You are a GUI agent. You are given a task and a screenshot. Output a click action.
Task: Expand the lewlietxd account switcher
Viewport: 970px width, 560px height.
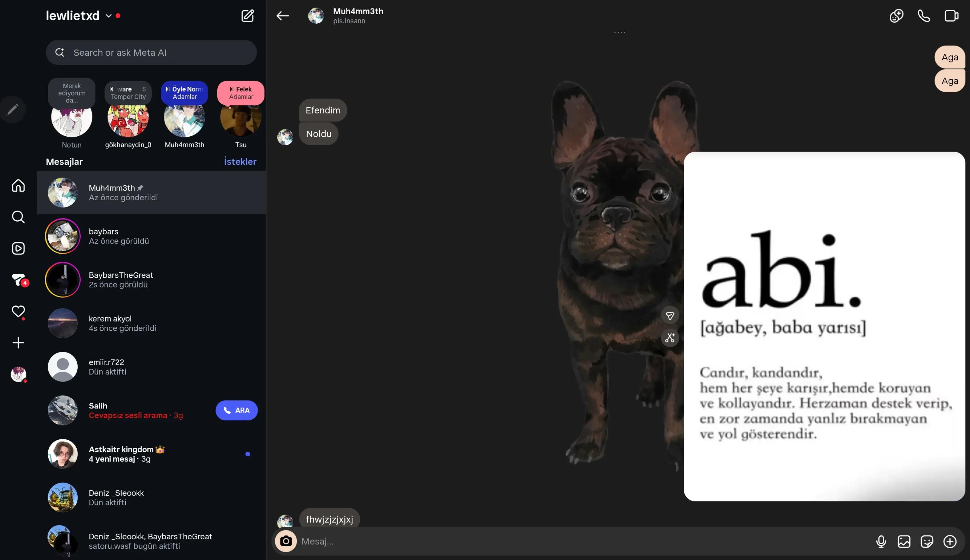tap(83, 16)
